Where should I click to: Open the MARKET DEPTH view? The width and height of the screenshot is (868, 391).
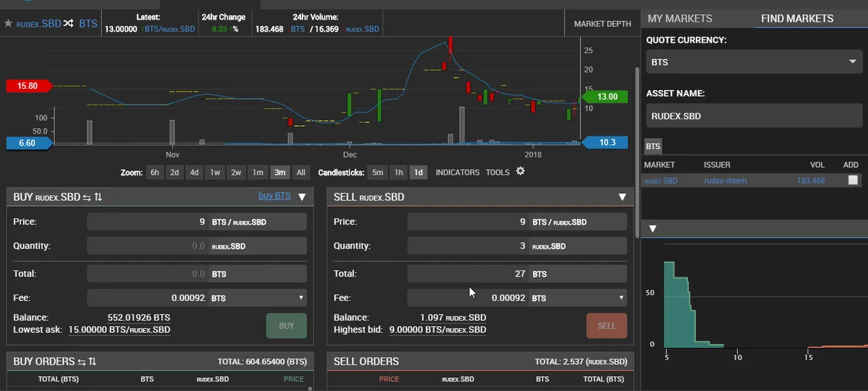(x=602, y=24)
